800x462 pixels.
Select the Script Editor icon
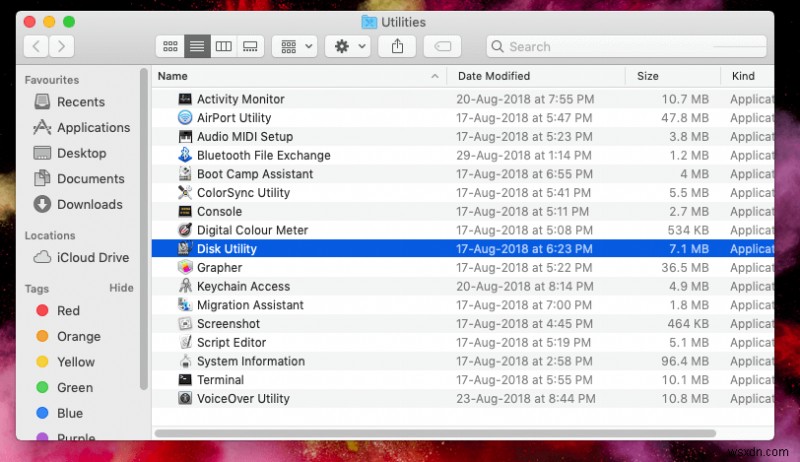[x=185, y=342]
